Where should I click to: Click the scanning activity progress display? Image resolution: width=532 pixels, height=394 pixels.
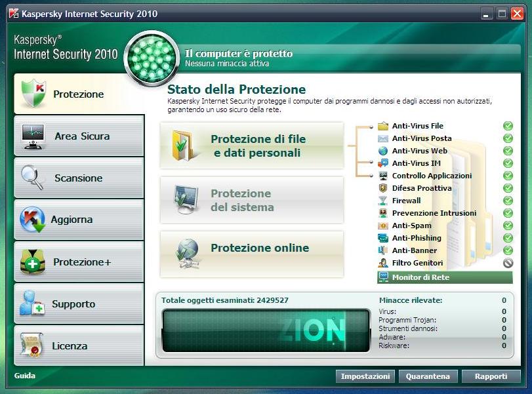[266, 330]
